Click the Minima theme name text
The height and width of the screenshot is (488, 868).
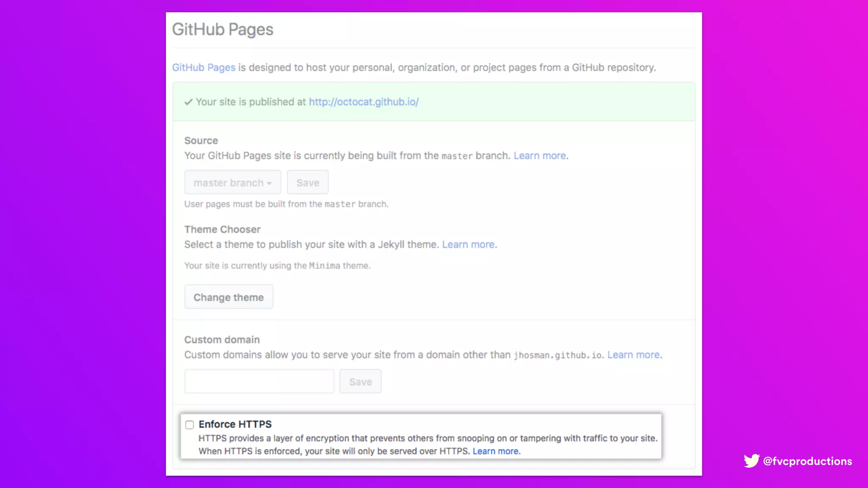point(324,266)
